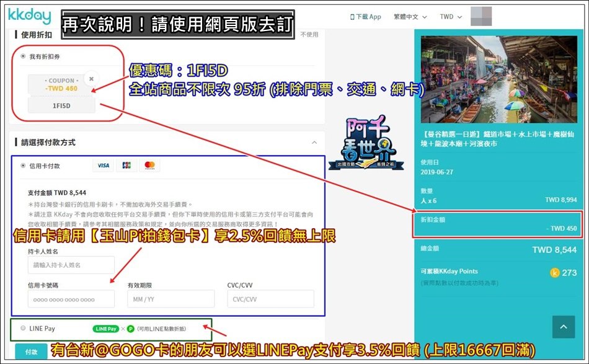Open the TWD currency dropdown
The image size is (589, 364).
click(451, 17)
